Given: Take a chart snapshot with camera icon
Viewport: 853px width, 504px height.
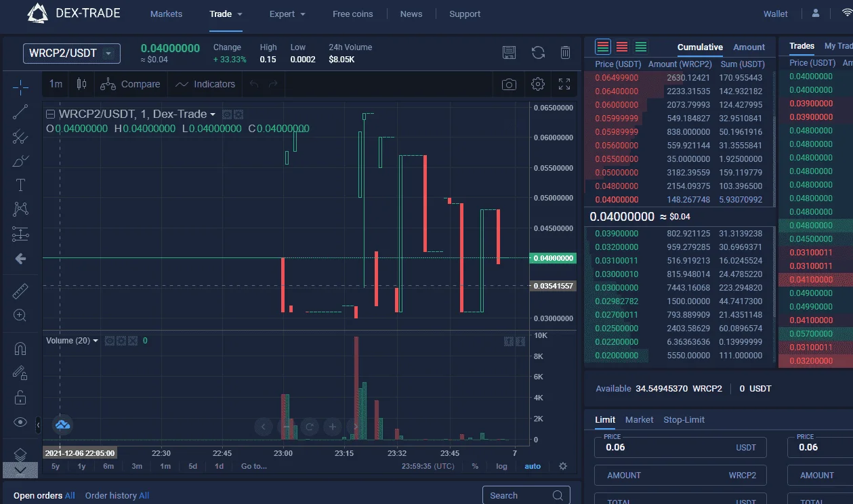Looking at the screenshot, I should coord(509,84).
